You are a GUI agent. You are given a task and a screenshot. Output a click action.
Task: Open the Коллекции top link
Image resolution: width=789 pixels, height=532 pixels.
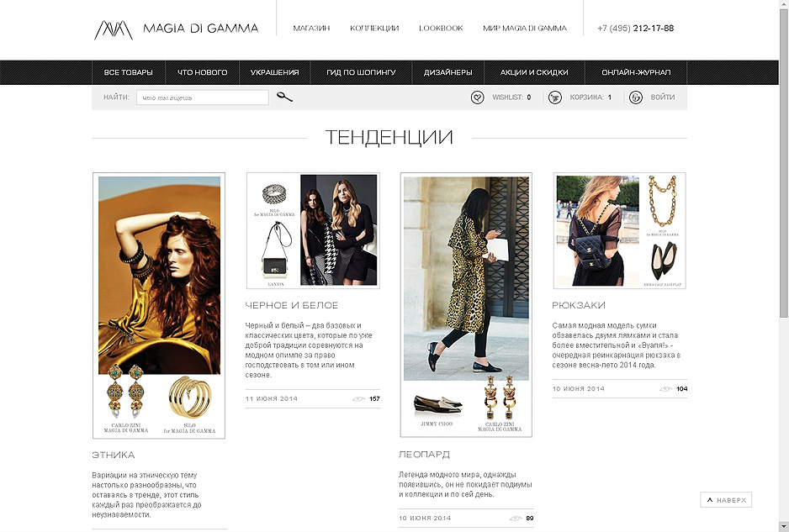tap(374, 29)
